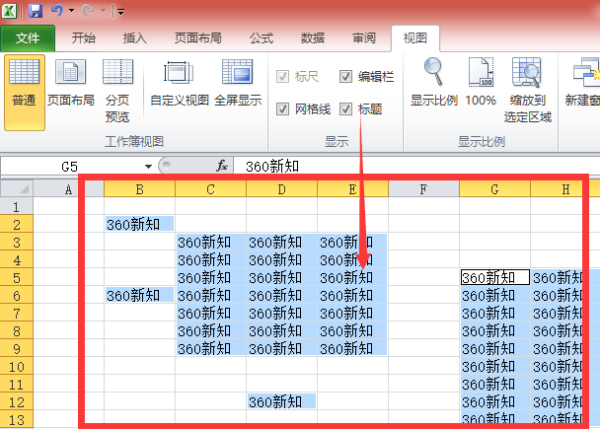Image resolution: width=600 pixels, height=429 pixels.
Task: Open 分页预览 page break preview
Action: click(x=117, y=91)
